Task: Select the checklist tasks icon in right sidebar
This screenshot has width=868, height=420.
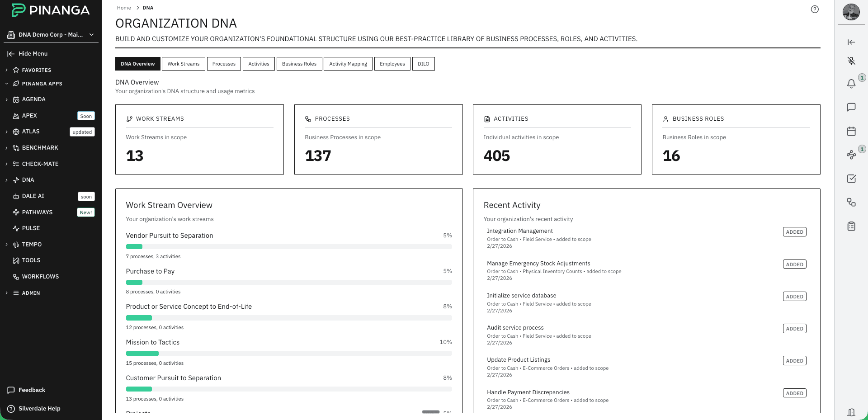Action: (x=851, y=179)
